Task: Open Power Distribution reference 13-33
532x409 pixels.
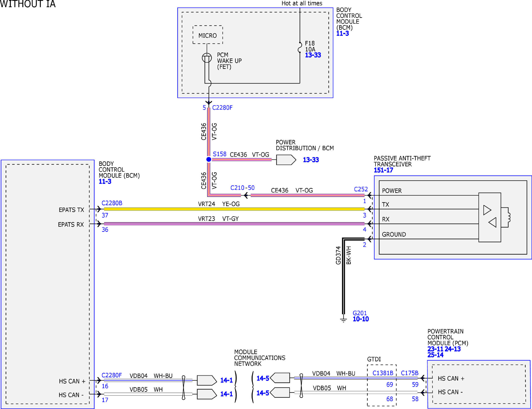Action: click(x=311, y=160)
